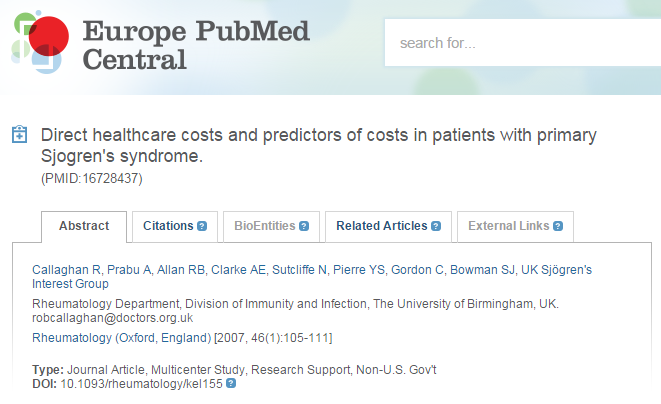The image size is (661, 404).
Task: Click the article document icon beside the title
Action: pyautogui.click(x=19, y=135)
